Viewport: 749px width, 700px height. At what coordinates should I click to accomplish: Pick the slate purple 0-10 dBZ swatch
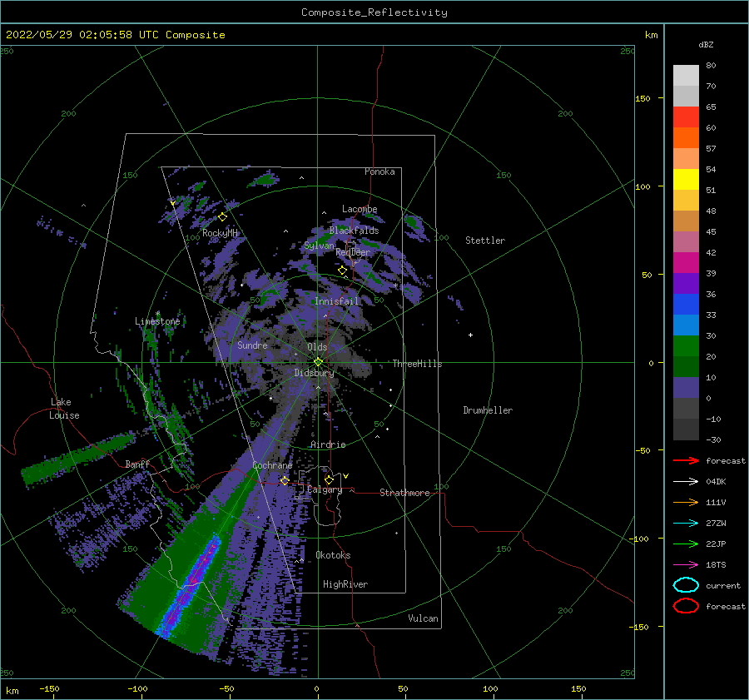click(x=686, y=388)
